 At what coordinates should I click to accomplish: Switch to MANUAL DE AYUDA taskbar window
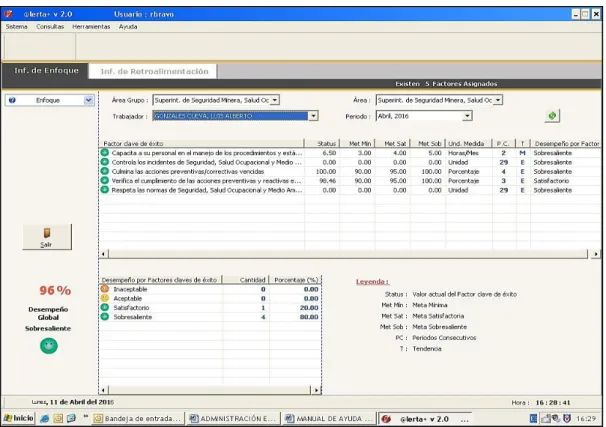coord(329,418)
